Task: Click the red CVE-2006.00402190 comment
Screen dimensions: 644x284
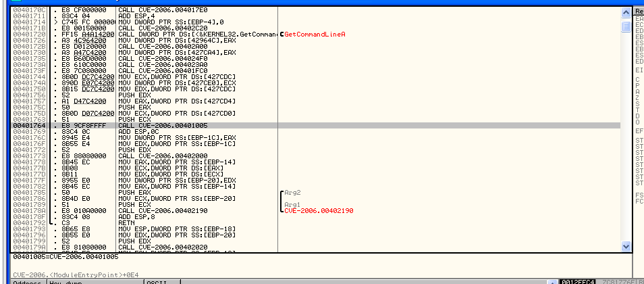Action: click(319, 211)
